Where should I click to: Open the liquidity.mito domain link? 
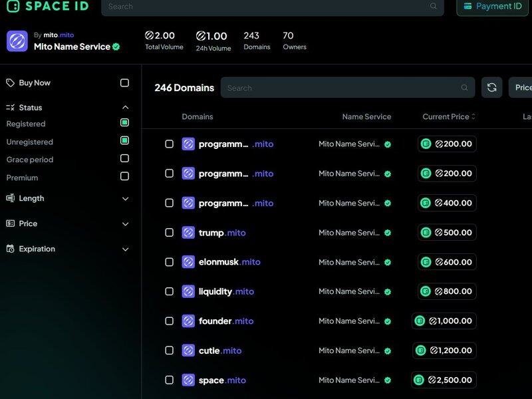(x=226, y=292)
